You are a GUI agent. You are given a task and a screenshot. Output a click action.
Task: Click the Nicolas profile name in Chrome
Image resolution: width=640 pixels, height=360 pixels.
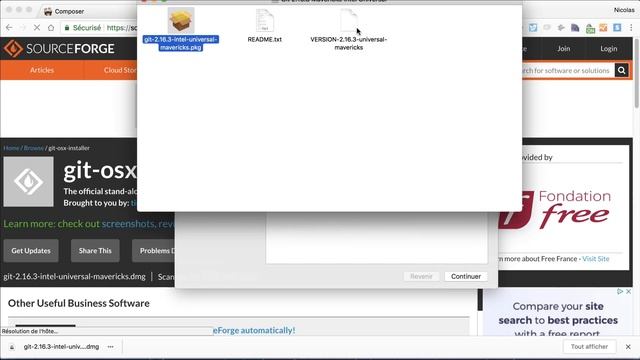[x=624, y=10]
